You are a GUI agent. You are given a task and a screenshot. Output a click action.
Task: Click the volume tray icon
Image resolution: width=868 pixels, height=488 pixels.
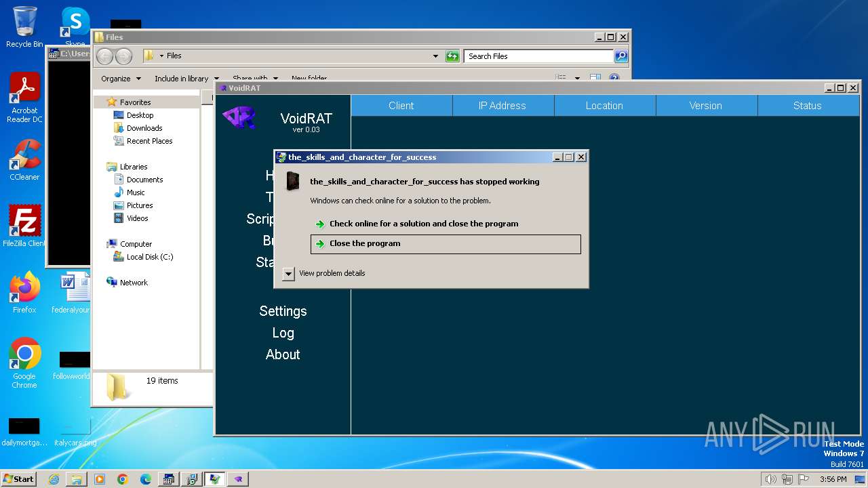[770, 479]
